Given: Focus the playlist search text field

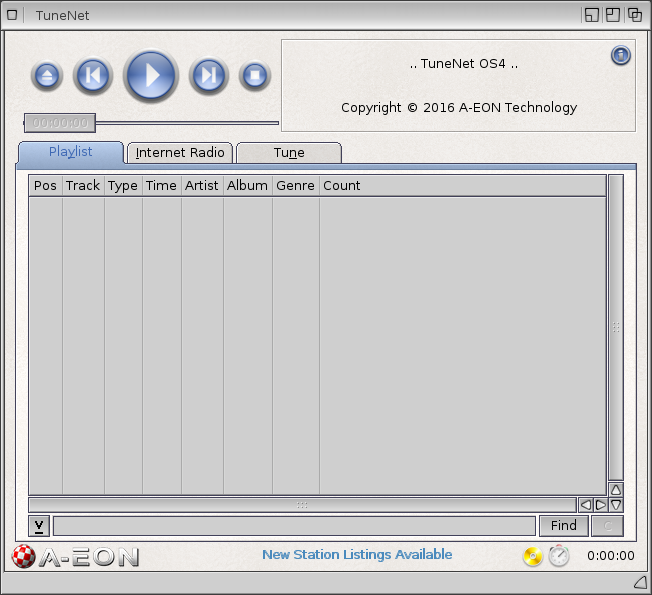Looking at the screenshot, I should [x=294, y=526].
